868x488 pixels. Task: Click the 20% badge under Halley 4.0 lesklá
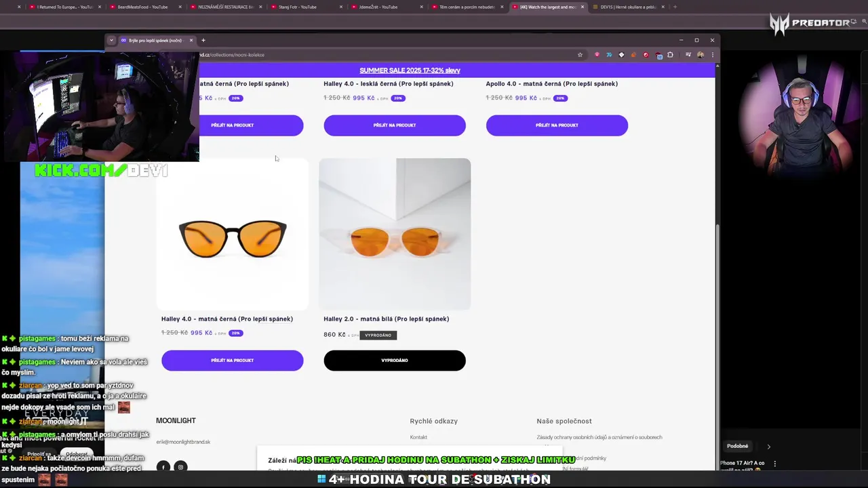tap(397, 98)
